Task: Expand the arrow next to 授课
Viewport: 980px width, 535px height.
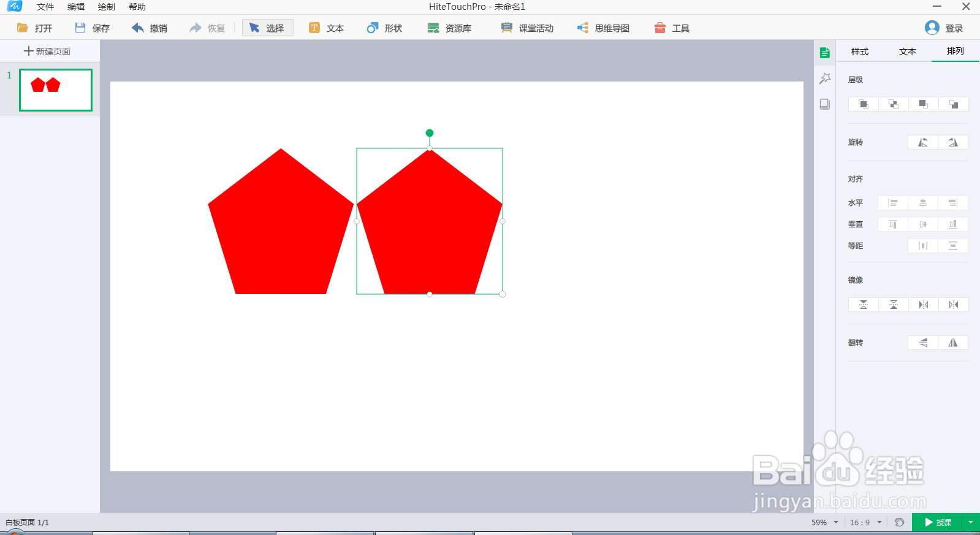Action: (x=971, y=522)
